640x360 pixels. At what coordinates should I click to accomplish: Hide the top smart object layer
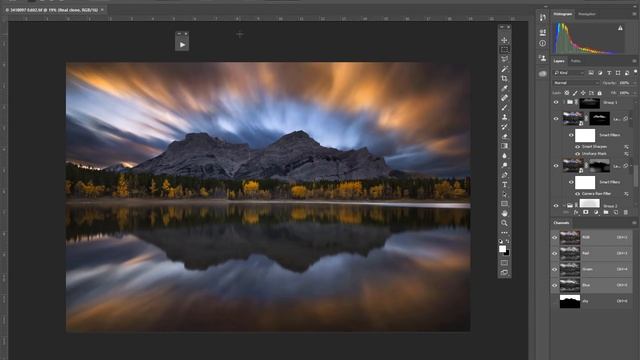556,119
